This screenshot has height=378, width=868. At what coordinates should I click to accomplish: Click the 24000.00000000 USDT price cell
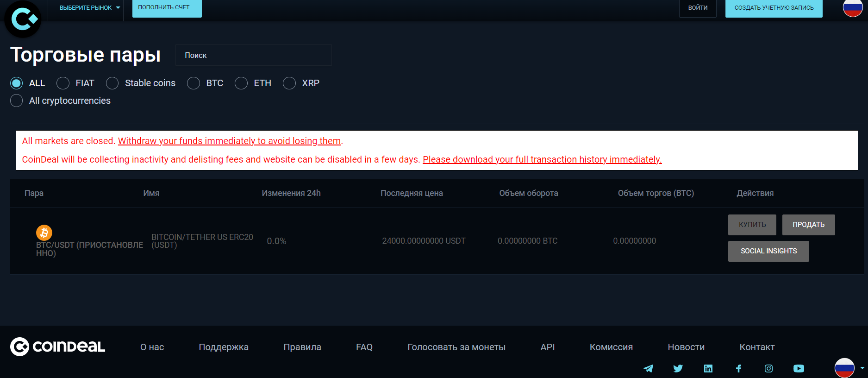point(424,241)
